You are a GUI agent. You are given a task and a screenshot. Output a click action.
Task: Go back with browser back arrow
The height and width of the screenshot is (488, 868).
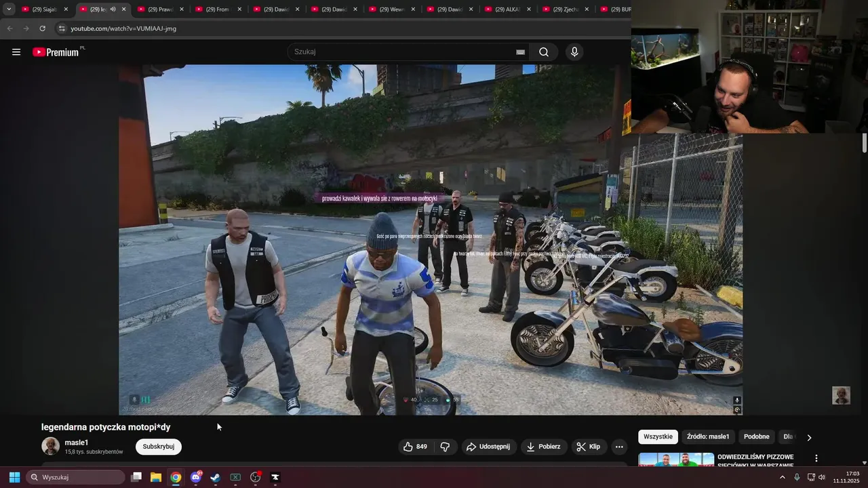[x=9, y=28]
